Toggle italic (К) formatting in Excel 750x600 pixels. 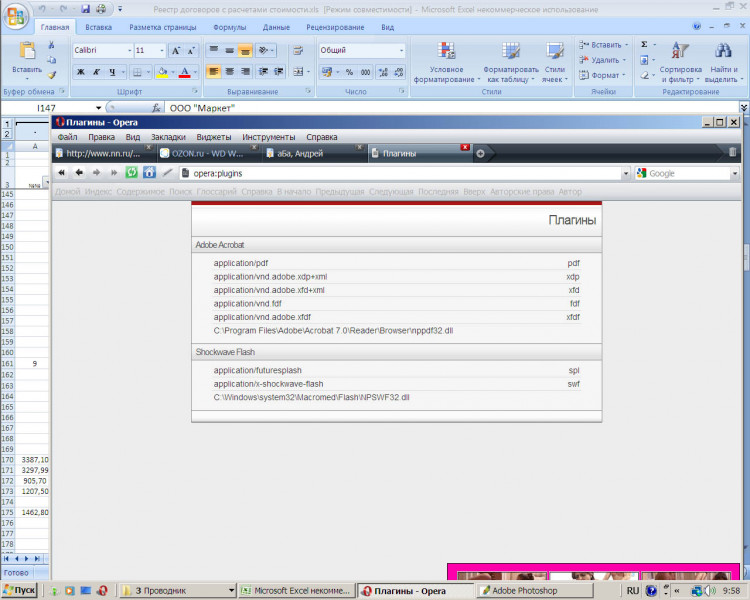pyautogui.click(x=96, y=72)
